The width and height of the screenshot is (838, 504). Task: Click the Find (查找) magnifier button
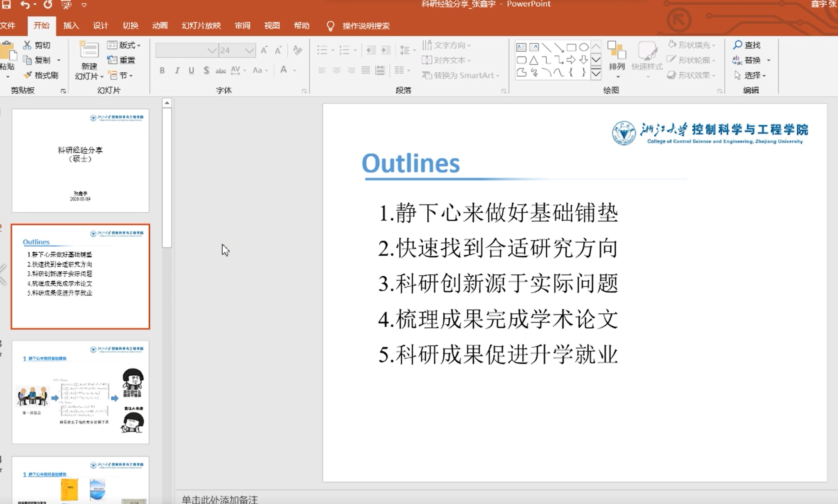click(x=747, y=45)
